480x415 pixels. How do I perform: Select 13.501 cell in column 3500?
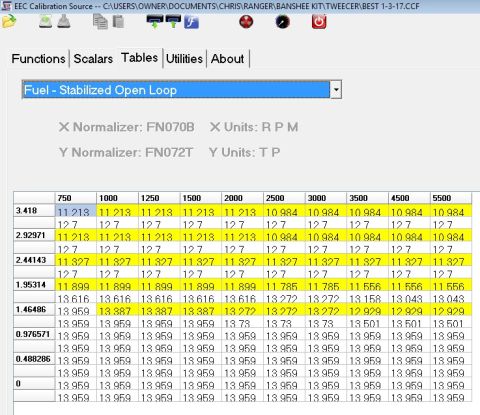367,323
